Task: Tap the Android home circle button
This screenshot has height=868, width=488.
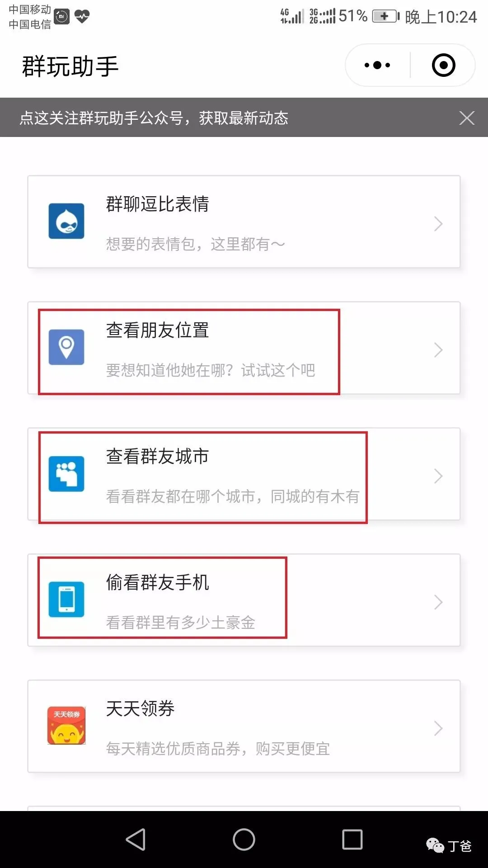Action: coord(244,840)
